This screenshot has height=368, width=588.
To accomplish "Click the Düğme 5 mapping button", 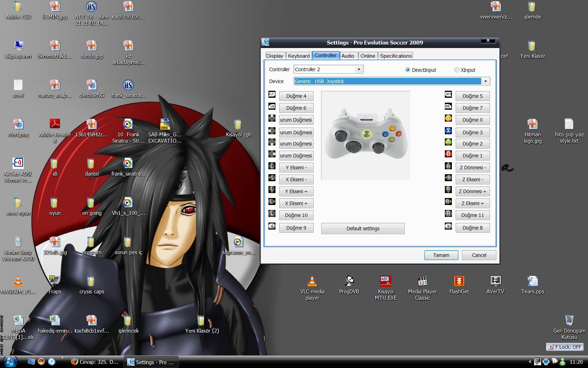I will (x=472, y=96).
